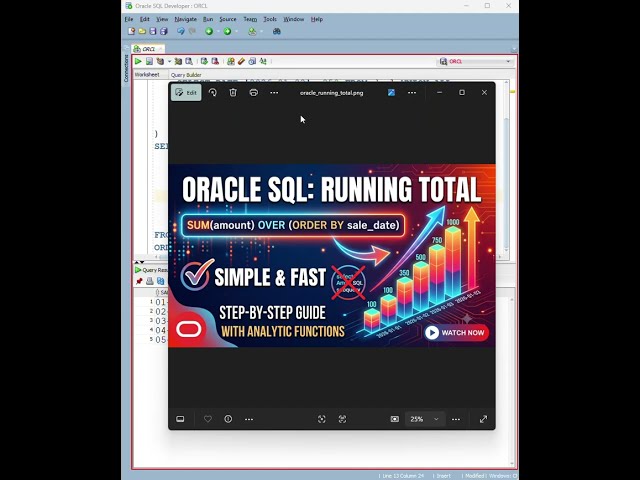Open the ORCL connection dropdown
This screenshot has height=480, width=640.
point(508,62)
